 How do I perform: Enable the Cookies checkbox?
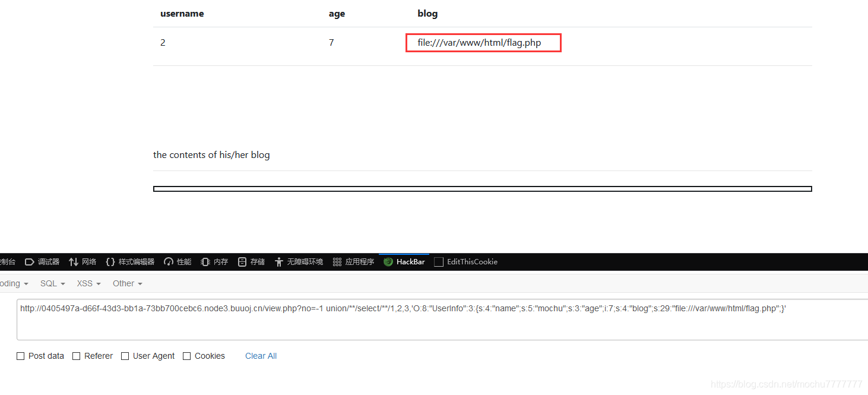tap(187, 356)
